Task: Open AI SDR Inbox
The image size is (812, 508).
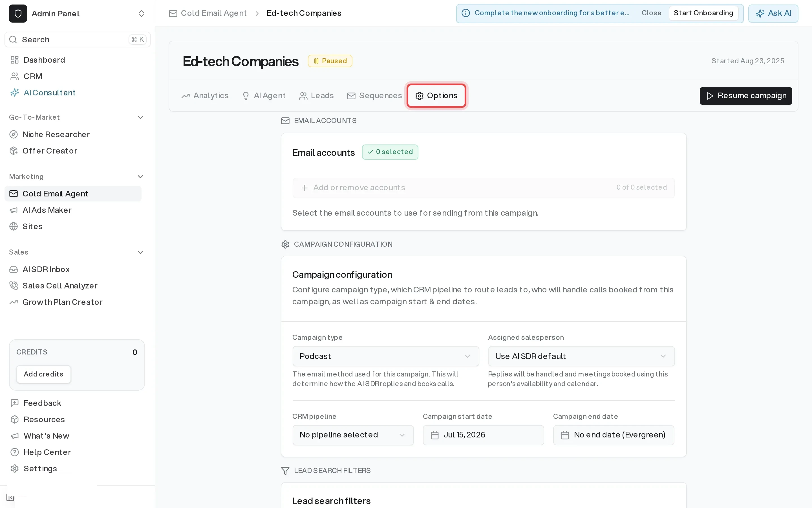Action: [46, 270]
